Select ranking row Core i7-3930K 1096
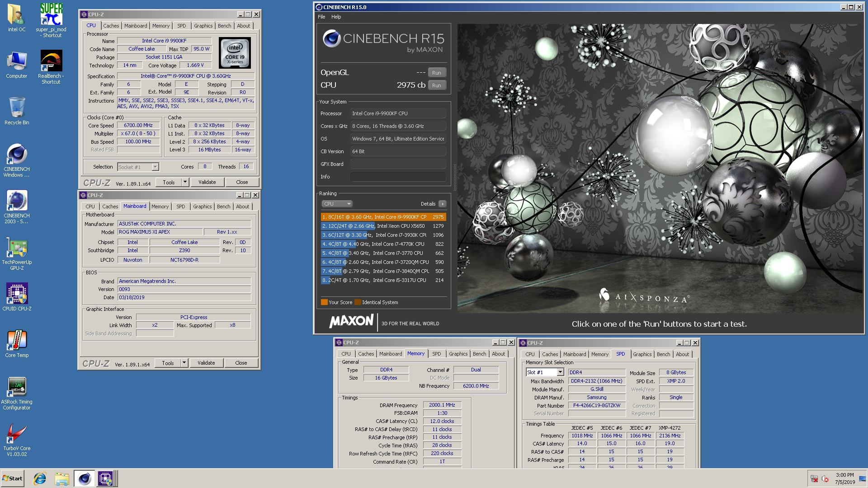This screenshot has width=868, height=488. pos(383,235)
